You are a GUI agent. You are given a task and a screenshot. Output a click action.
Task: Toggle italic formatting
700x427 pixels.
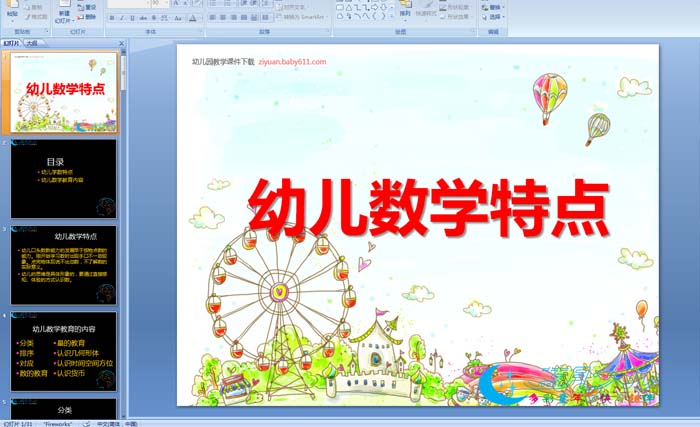click(122, 18)
